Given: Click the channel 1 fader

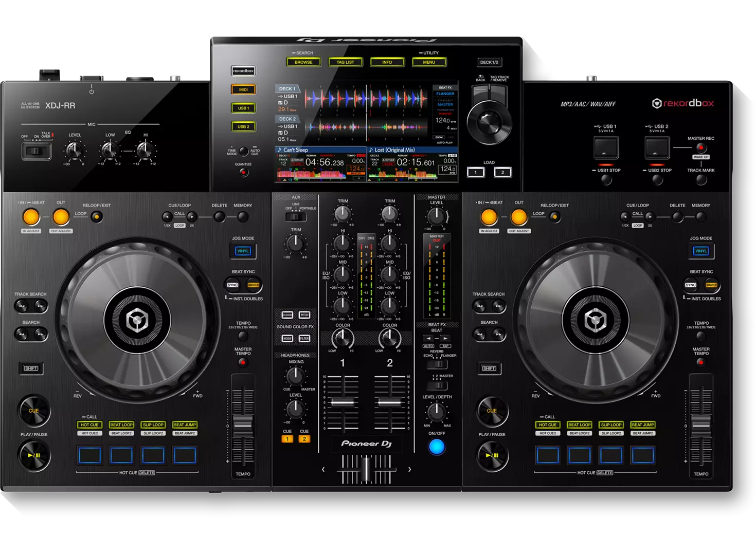Looking at the screenshot, I should (x=343, y=402).
